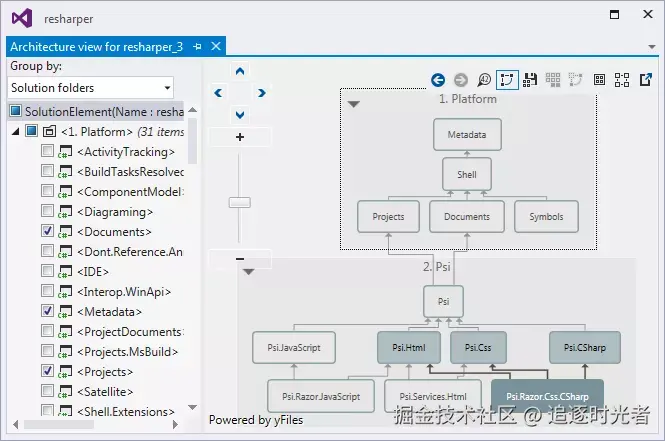The image size is (665, 441).
Task: Select the Psi.Razor.JavaScript node
Action: 321,396
